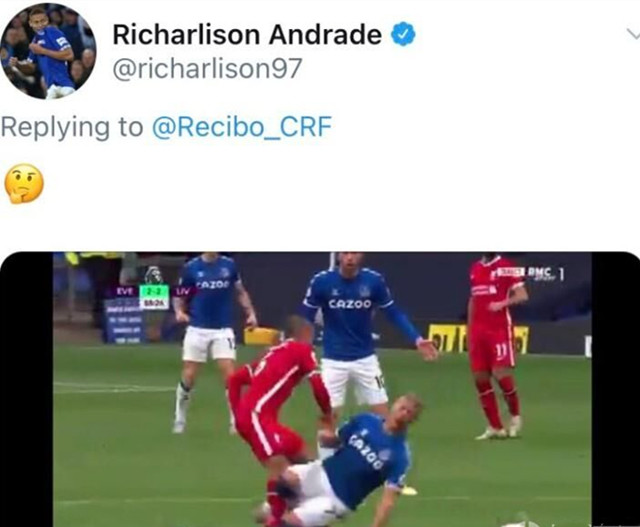Expand the tweet options chevron
Image resolution: width=640 pixels, height=527 pixels.
pos(633,35)
